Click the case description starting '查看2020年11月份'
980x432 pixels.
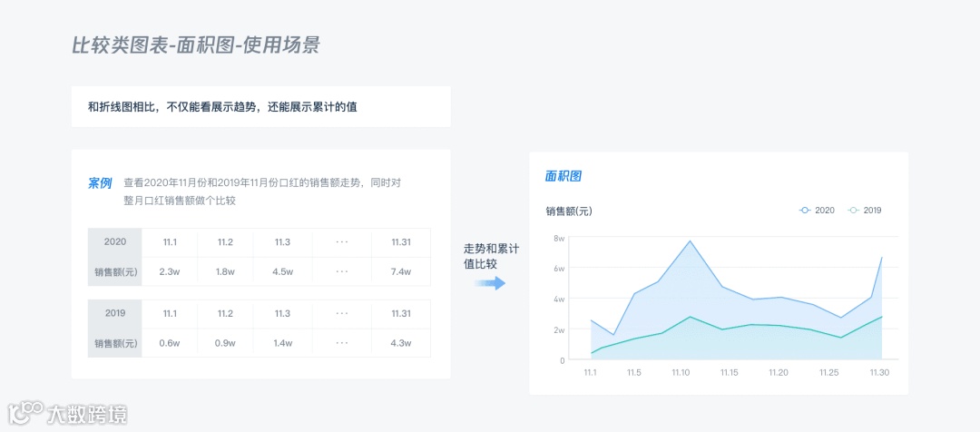(262, 191)
